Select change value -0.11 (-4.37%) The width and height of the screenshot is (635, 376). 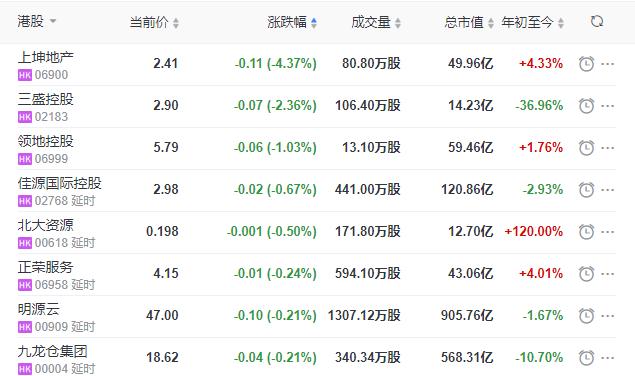[275, 64]
